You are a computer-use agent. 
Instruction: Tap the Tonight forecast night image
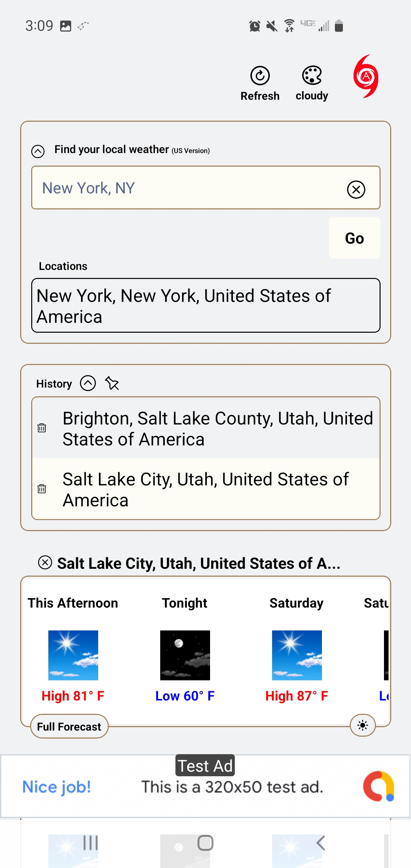(x=185, y=655)
